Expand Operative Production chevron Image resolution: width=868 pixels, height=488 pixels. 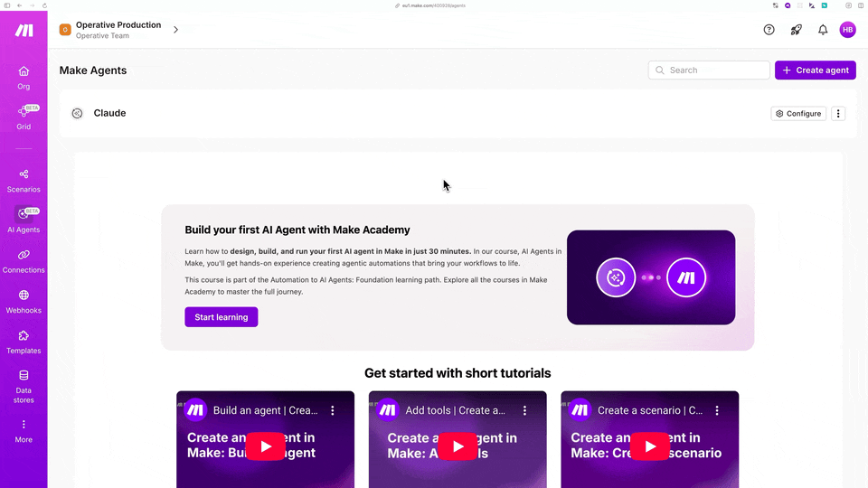click(x=175, y=30)
